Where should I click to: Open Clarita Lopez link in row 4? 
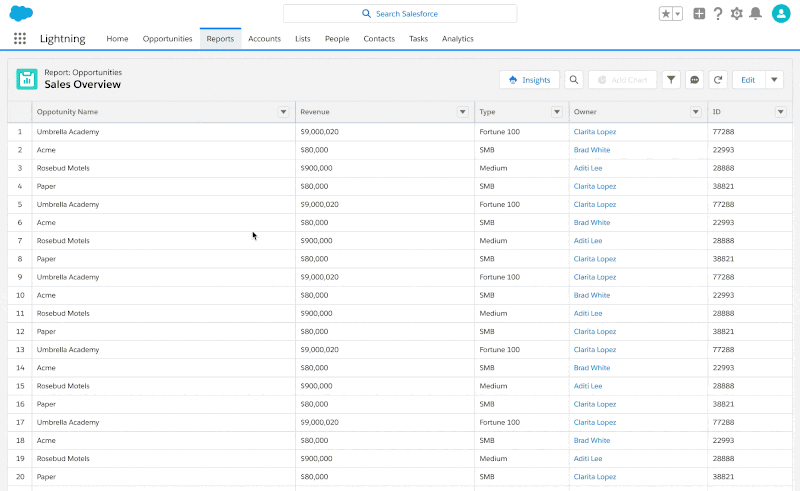[x=594, y=186]
